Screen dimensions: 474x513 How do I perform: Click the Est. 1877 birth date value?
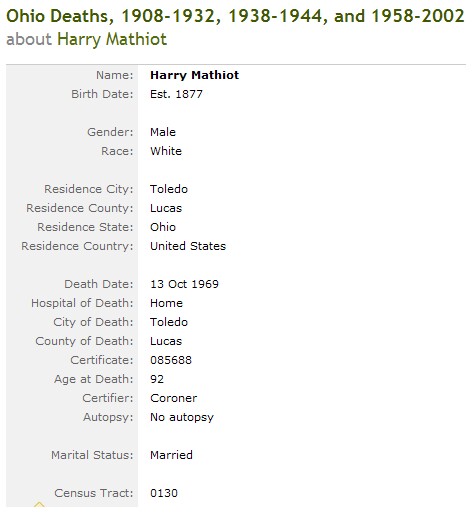coord(176,94)
